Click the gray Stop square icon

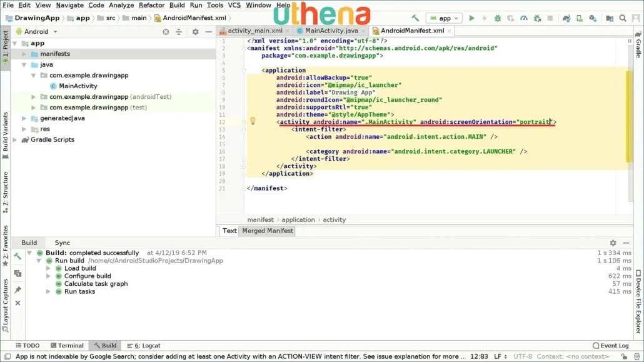pyautogui.click(x=550, y=18)
